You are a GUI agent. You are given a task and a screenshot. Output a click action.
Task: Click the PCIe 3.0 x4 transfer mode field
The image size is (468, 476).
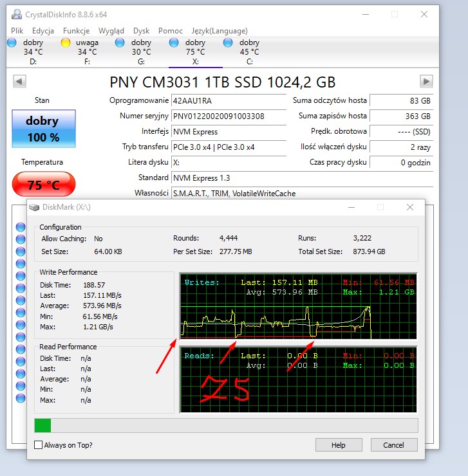229,147
